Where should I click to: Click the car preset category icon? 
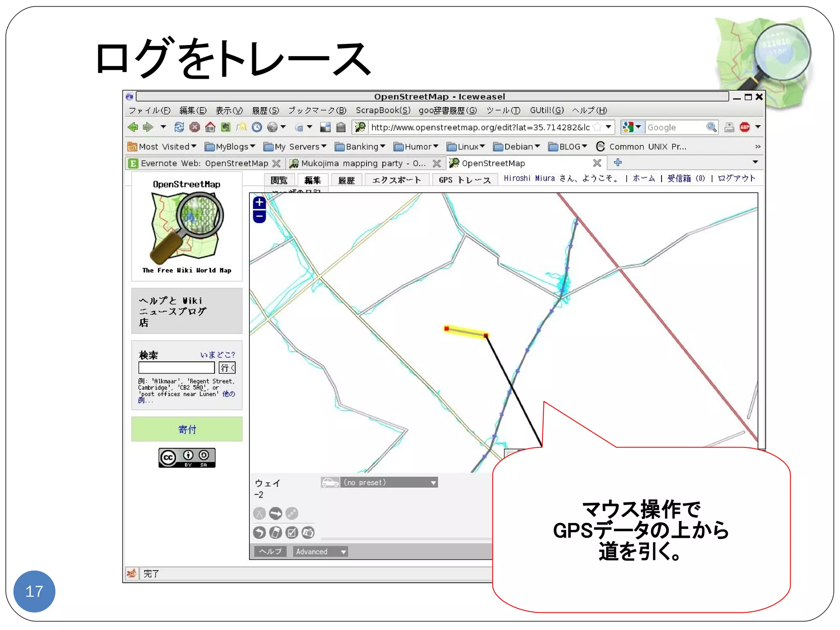tap(330, 482)
